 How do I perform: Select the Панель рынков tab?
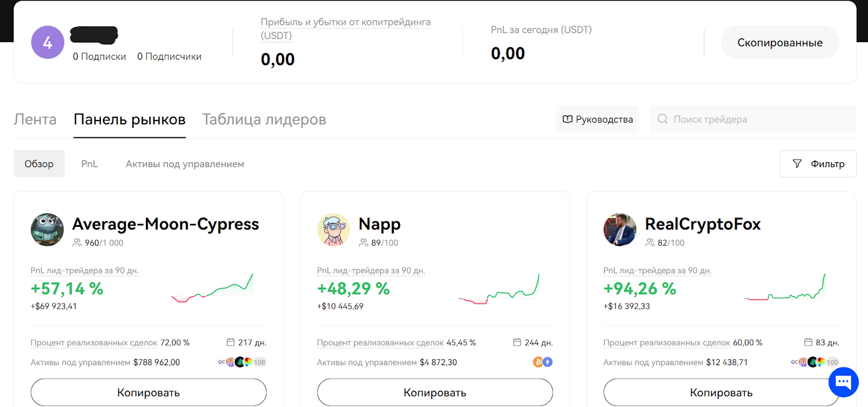130,119
